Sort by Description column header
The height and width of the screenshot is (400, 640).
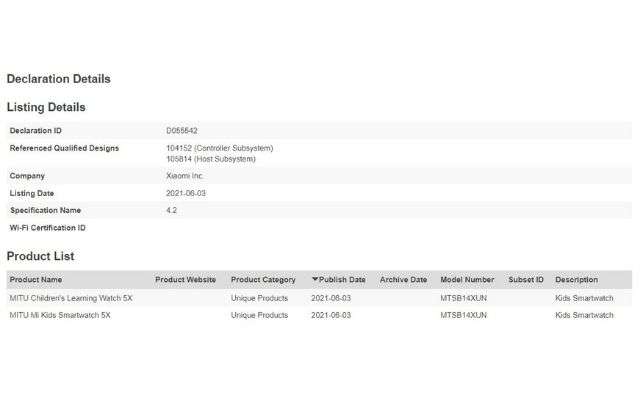click(576, 280)
